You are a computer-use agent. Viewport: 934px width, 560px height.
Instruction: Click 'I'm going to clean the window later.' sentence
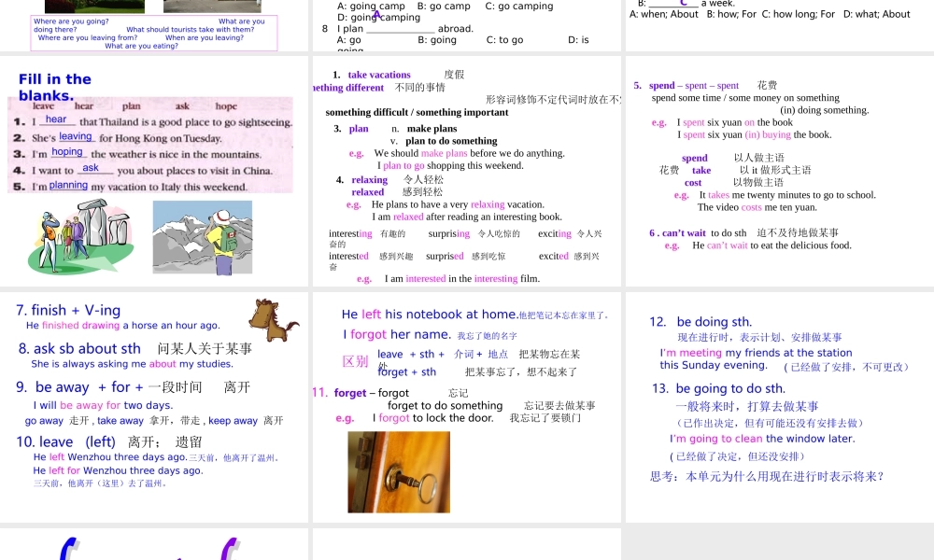coord(762,439)
